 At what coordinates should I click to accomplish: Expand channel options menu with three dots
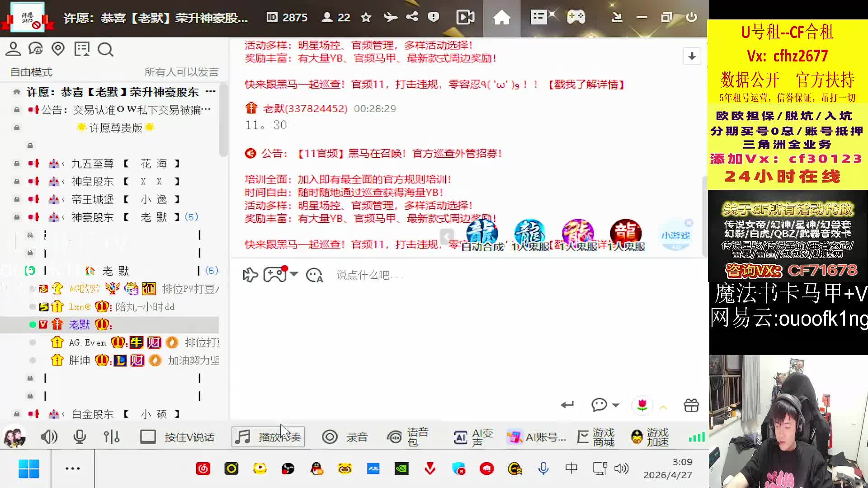(x=210, y=92)
